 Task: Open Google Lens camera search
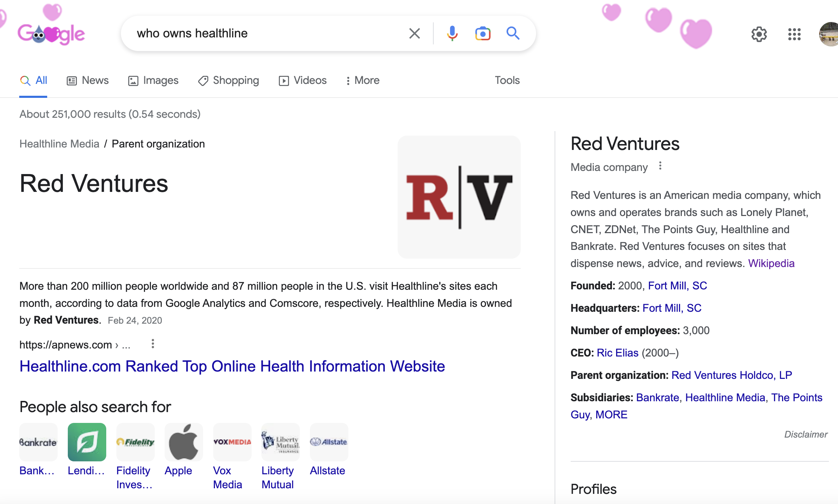pyautogui.click(x=483, y=34)
